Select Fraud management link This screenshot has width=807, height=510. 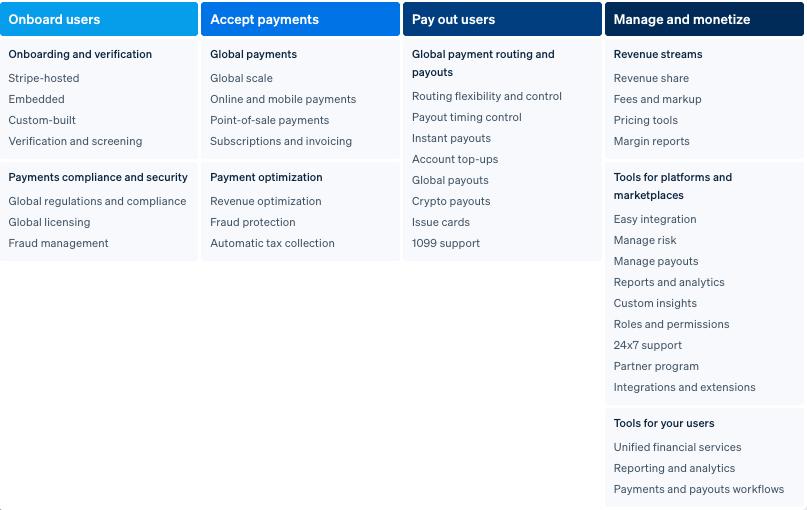[58, 243]
